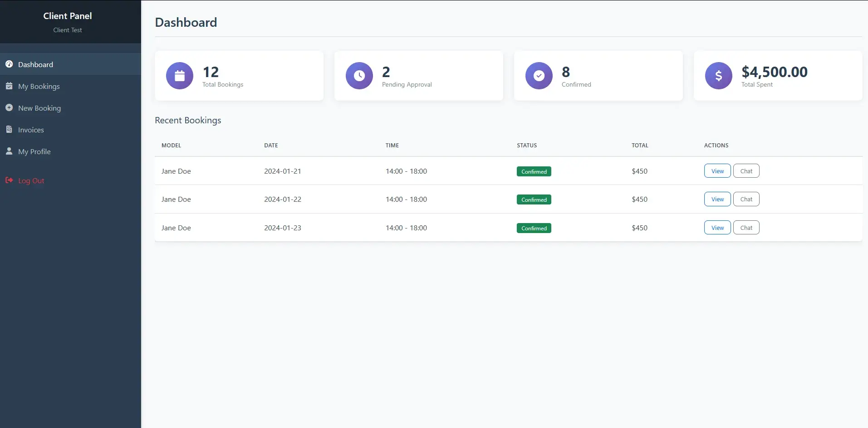Click the person icon beside My Profile
The image size is (868, 428).
pyautogui.click(x=9, y=151)
